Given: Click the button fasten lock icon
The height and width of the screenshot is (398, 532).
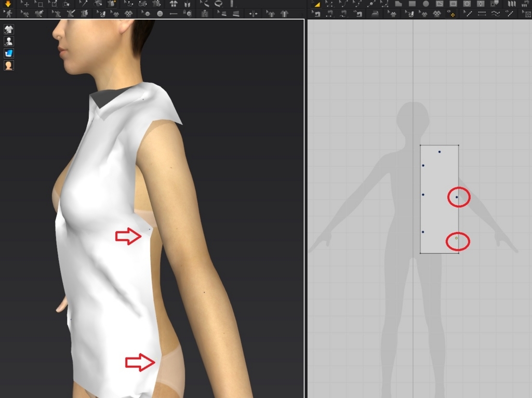Looking at the screenshot, I should click(x=187, y=14).
